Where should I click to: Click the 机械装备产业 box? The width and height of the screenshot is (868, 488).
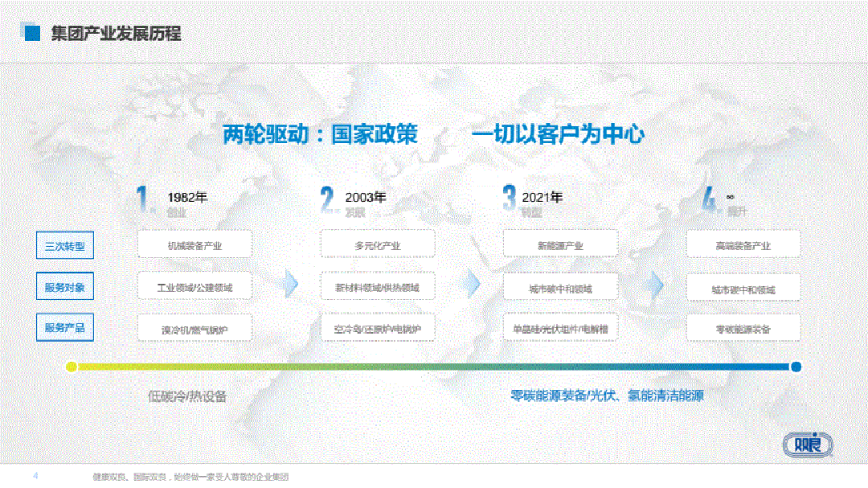[x=194, y=244]
